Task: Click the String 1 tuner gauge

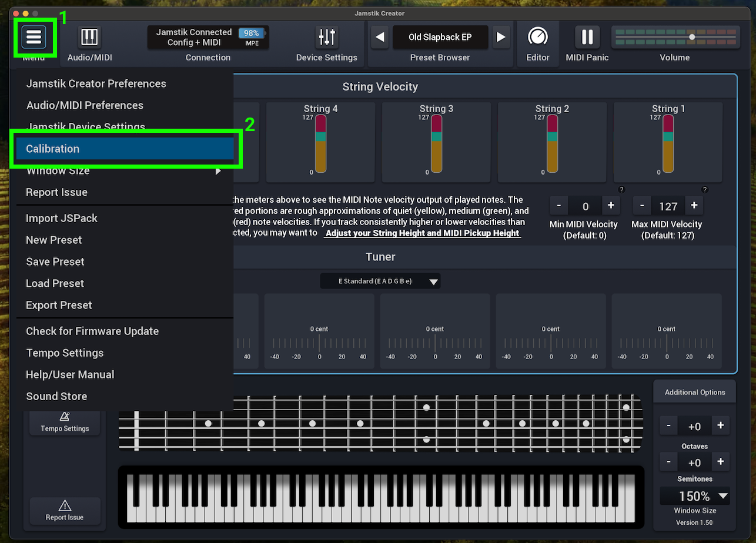Action: pyautogui.click(x=667, y=331)
